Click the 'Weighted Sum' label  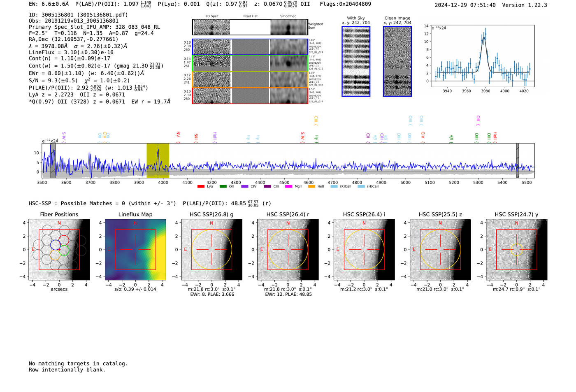(316, 26)
